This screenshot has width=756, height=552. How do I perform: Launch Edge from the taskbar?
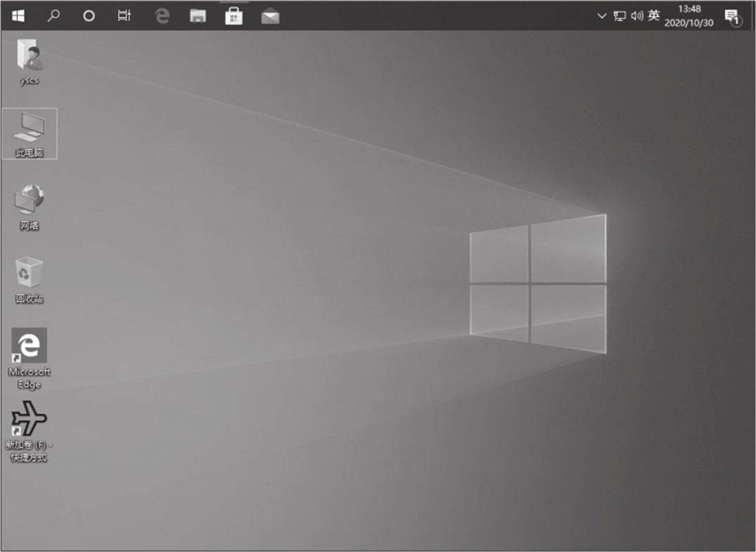pyautogui.click(x=162, y=16)
